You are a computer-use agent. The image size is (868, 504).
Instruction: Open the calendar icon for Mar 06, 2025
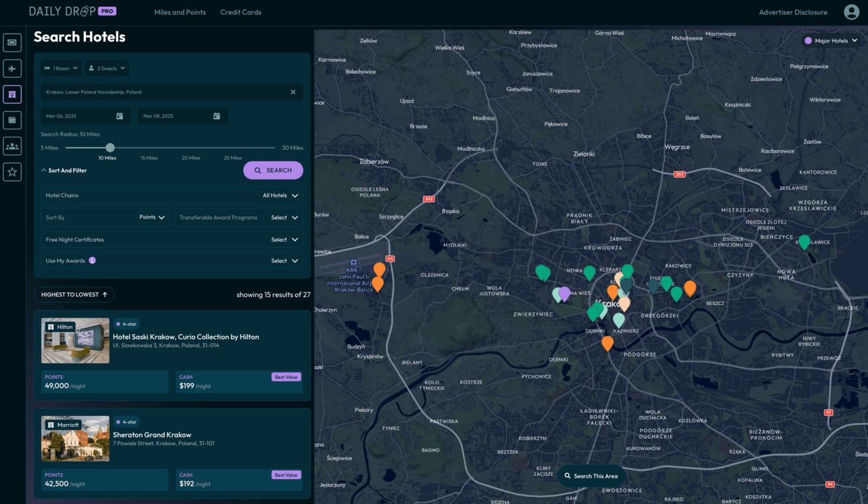(x=120, y=116)
